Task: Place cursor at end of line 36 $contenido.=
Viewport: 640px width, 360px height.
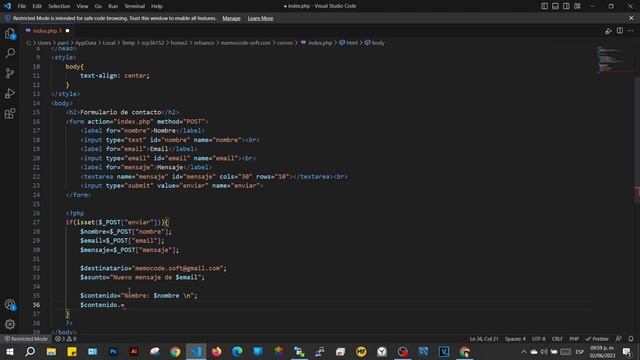Action: tap(124, 305)
